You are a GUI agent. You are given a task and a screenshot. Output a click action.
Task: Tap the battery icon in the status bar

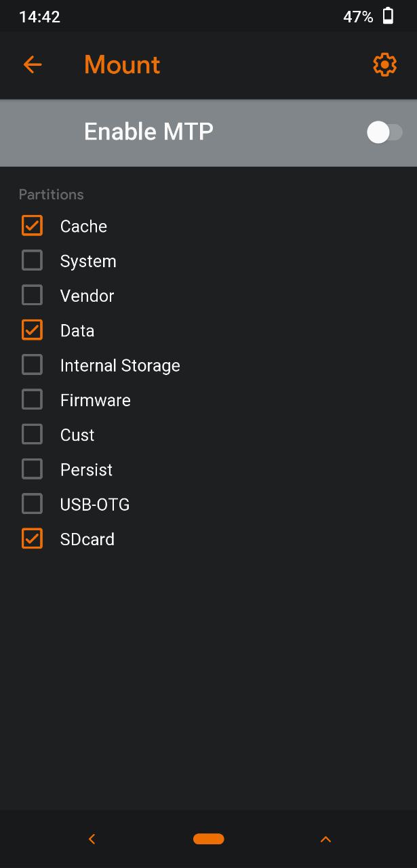pyautogui.click(x=389, y=16)
